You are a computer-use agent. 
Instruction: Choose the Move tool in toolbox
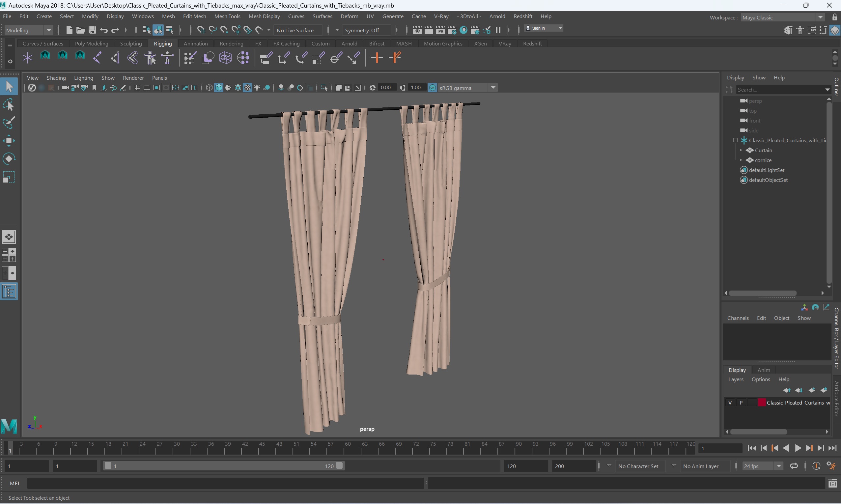click(x=9, y=141)
